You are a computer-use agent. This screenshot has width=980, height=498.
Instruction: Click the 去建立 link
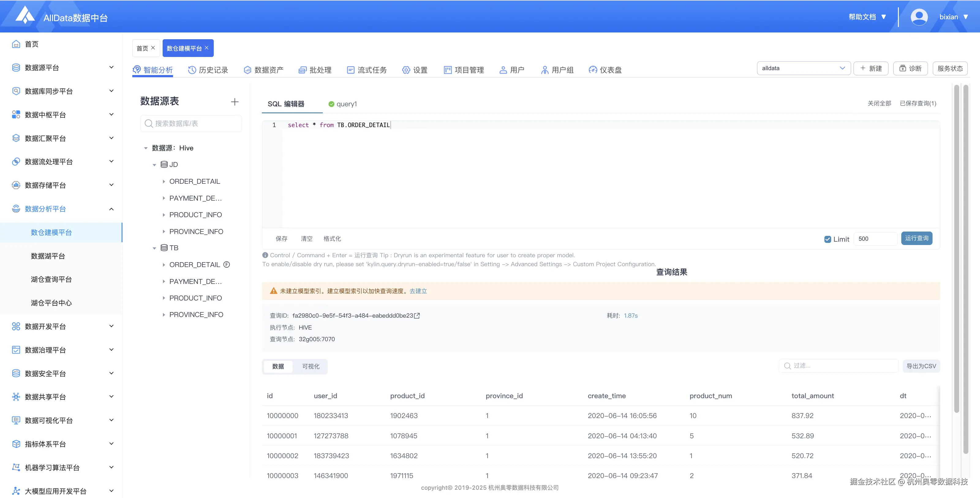(x=418, y=291)
